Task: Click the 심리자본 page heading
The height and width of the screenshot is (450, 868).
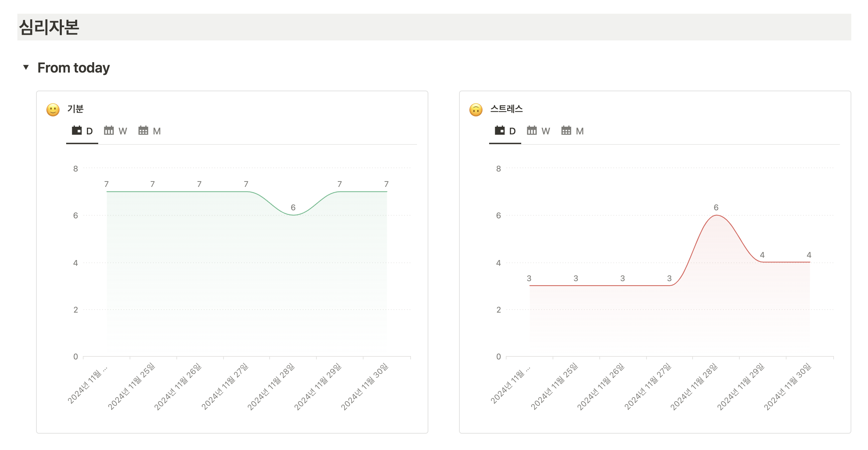Action: [49, 27]
